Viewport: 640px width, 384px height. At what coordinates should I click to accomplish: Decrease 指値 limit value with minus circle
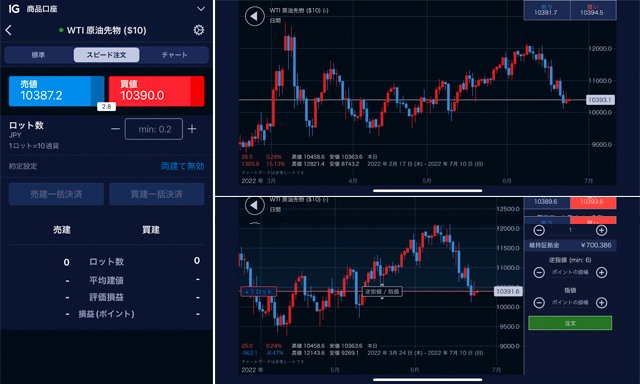coord(539,303)
